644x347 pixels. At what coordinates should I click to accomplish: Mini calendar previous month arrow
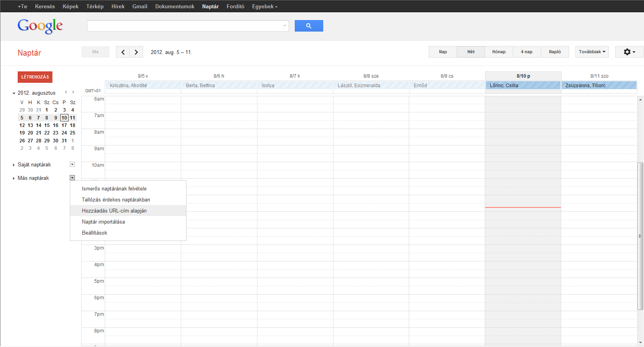click(x=66, y=92)
